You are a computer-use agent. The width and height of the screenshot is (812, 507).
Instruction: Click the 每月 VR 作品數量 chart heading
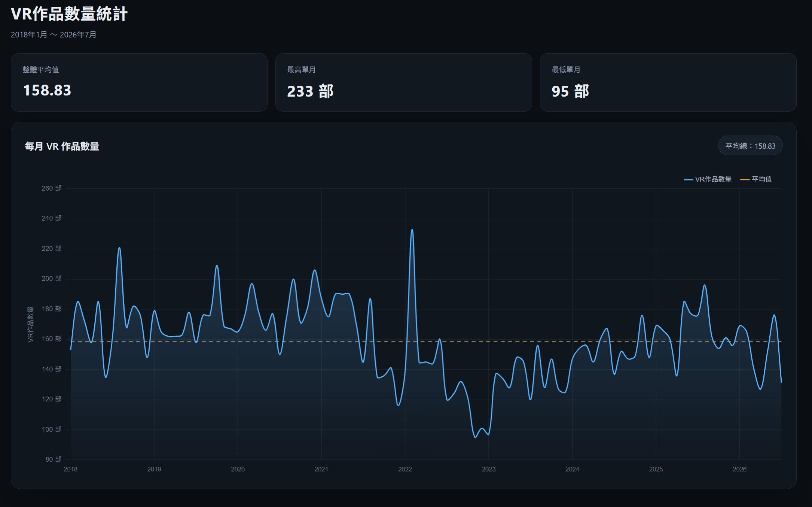(x=62, y=146)
